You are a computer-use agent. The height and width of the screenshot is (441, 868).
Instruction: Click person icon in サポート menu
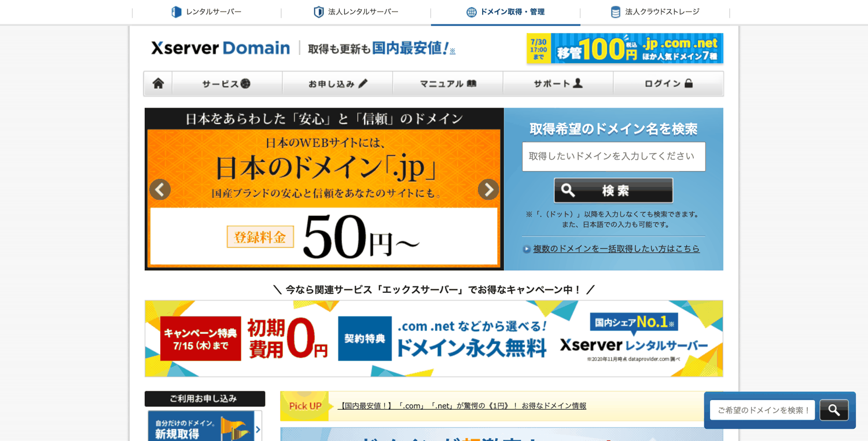tap(578, 83)
